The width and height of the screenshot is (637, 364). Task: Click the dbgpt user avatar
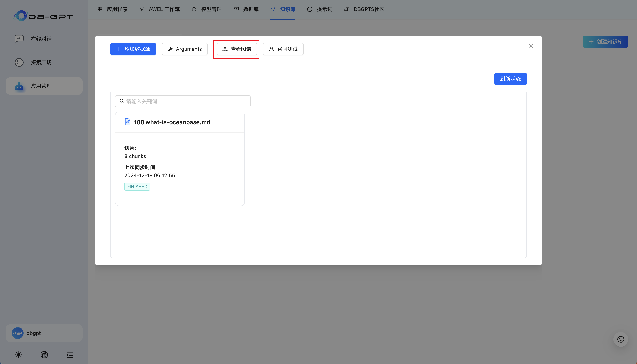click(x=18, y=333)
